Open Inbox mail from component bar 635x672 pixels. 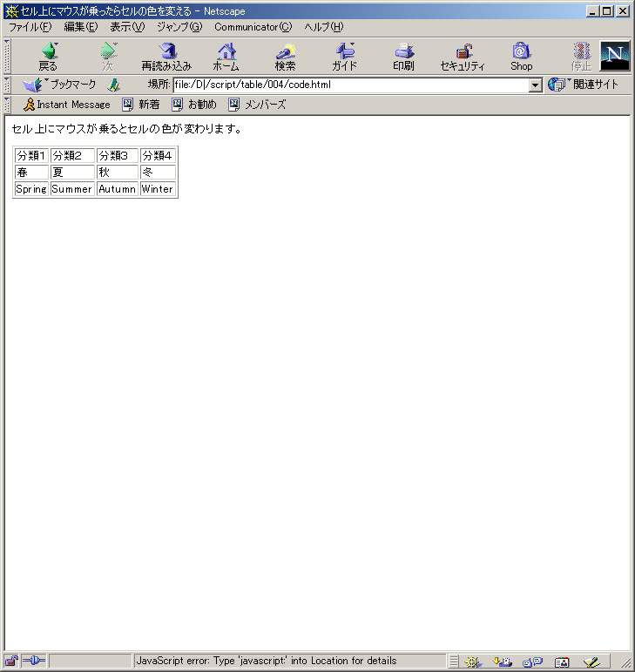point(502,662)
